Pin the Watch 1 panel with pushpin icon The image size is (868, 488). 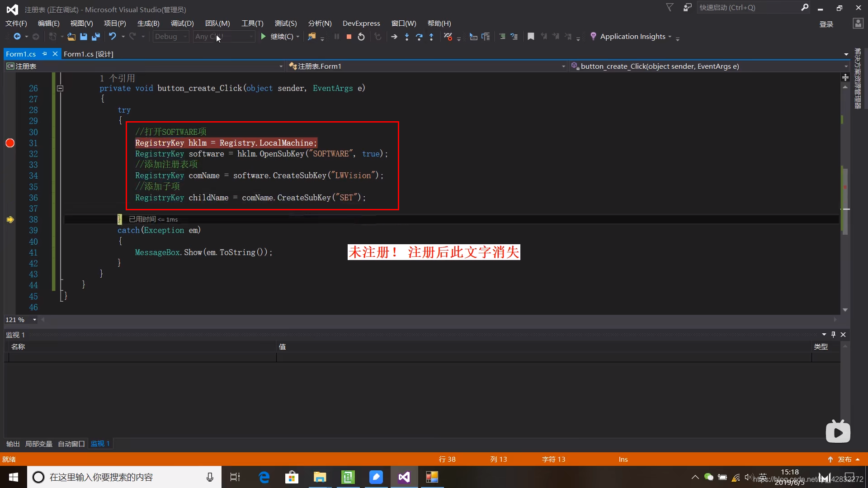833,335
